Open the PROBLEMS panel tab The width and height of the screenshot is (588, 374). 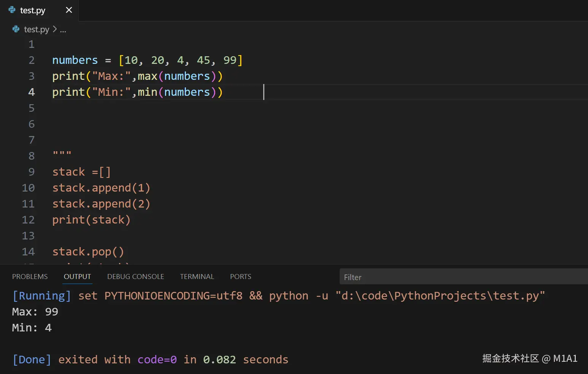click(30, 277)
